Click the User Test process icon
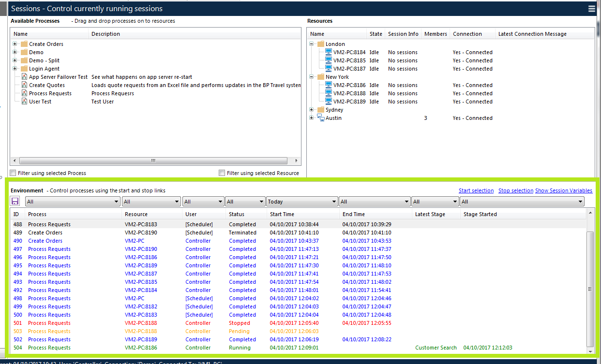Viewport: 601px width, 364px height. pyautogui.click(x=24, y=102)
